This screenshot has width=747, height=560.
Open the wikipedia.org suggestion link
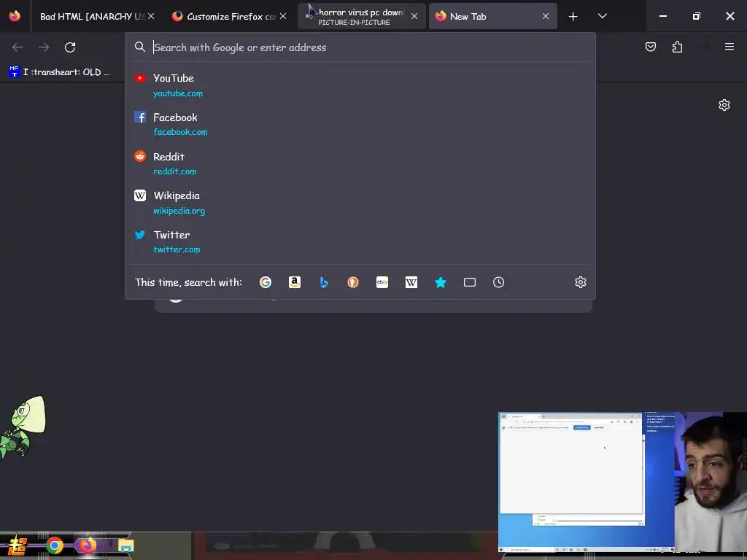pyautogui.click(x=179, y=211)
